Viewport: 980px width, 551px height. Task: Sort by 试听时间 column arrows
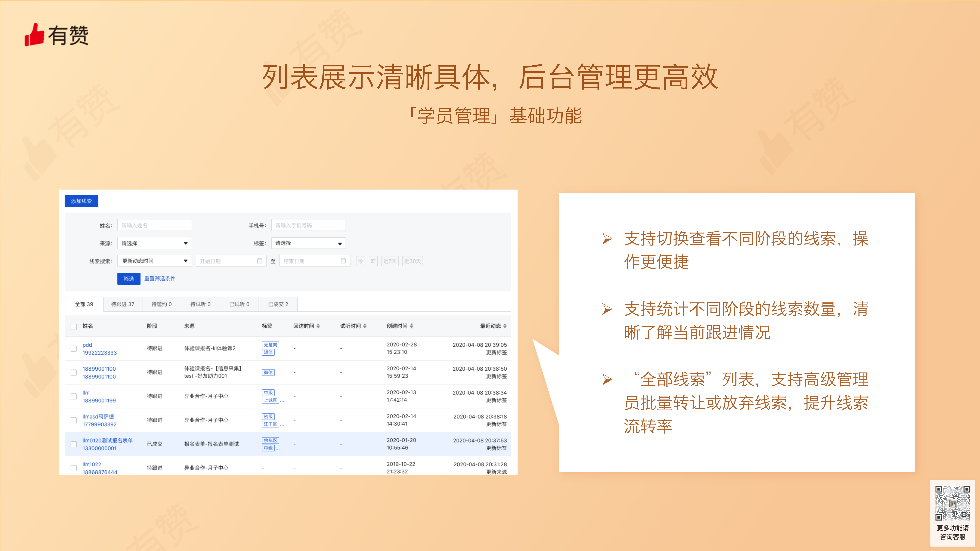[x=365, y=326]
